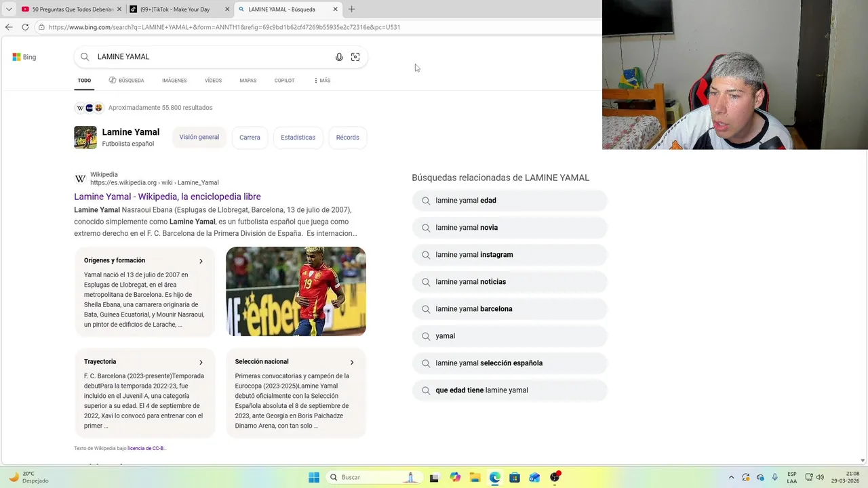Screen dimensions: 868x488
Task: Click the es.wikipedia.org URL breadcrumb
Action: coord(155,183)
